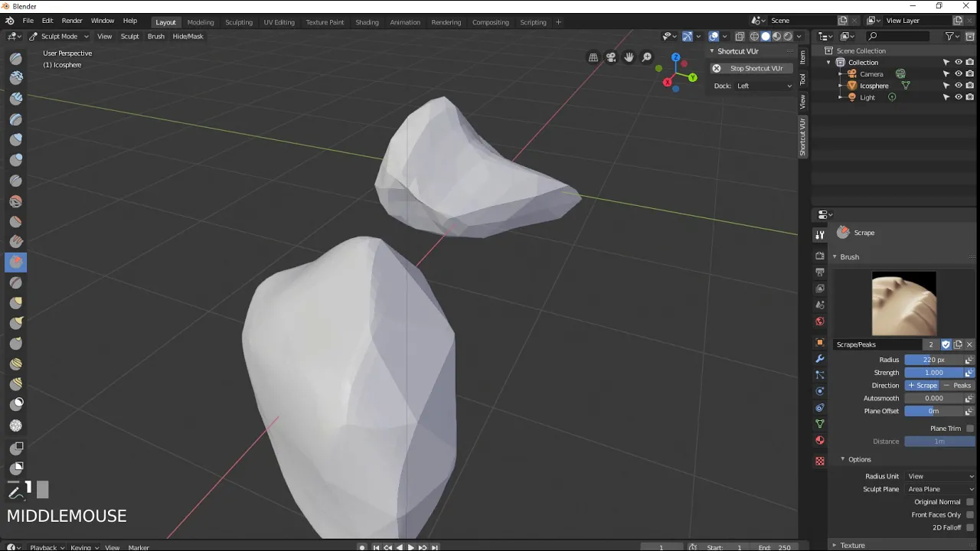Open Sculpt Plane dropdown
This screenshot has width=980, height=551.
(x=941, y=489)
